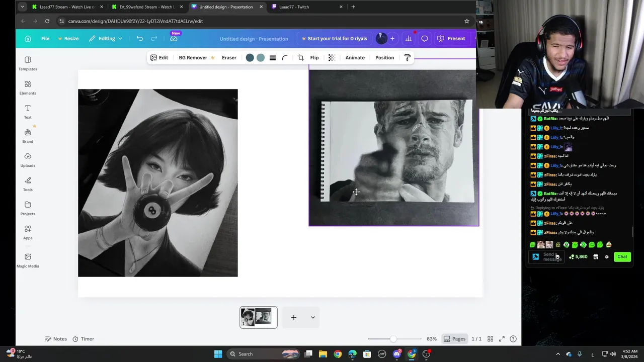Open the Templates panel in sidebar

(28, 63)
